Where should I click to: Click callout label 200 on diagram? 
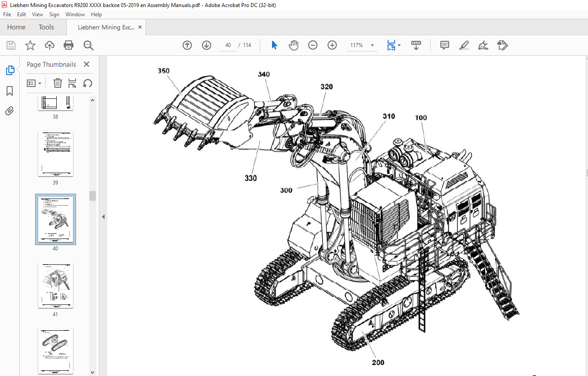378,362
